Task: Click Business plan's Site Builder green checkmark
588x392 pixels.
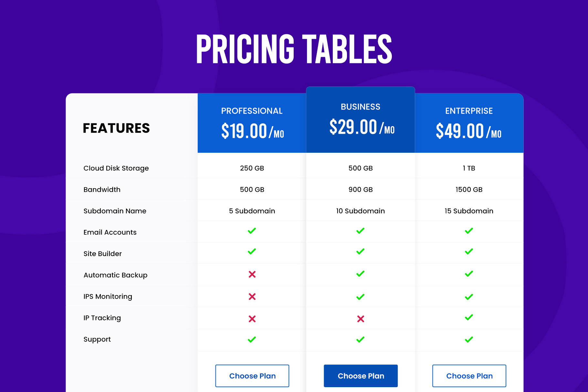Action: (x=361, y=252)
